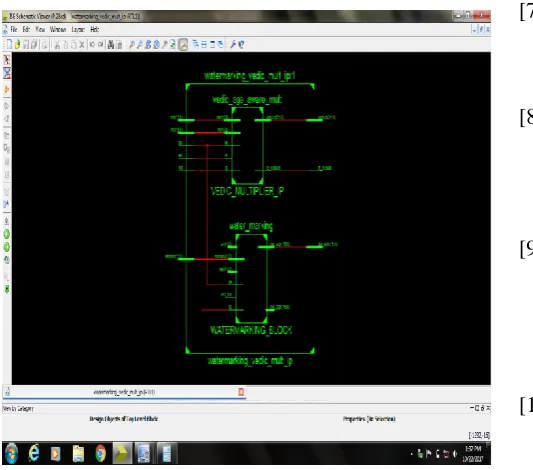Click the blue hourglass icon in left sidebar
Image resolution: width=533 pixels, height=470 pixels.
pyautogui.click(x=7, y=73)
